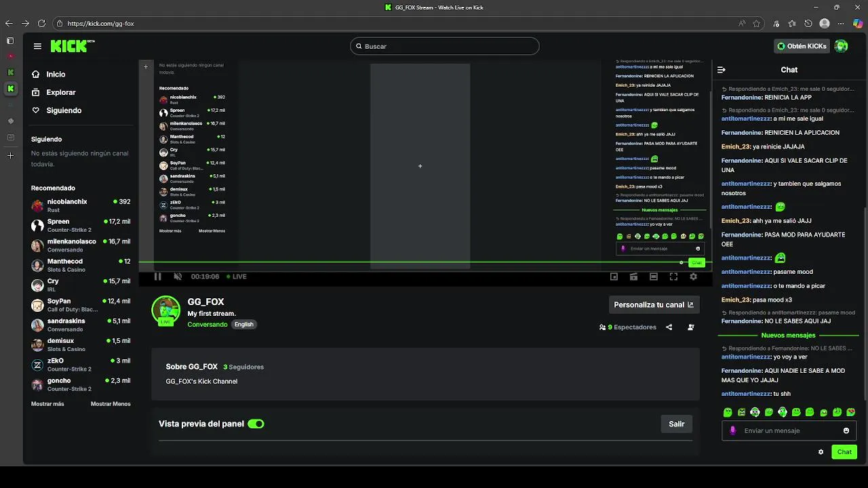The image size is (868, 488).
Task: Click the Salir button
Action: pos(677,424)
